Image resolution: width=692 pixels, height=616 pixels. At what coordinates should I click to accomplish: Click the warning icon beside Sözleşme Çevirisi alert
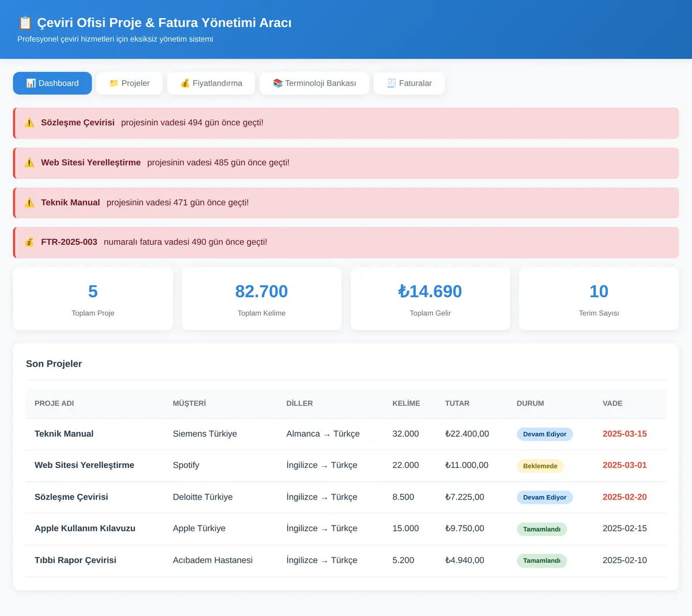tap(29, 123)
